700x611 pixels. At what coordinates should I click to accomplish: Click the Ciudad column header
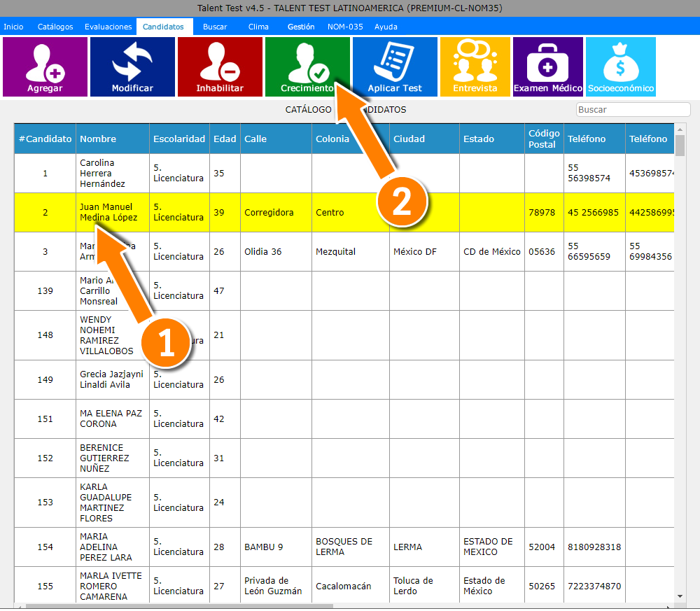424,139
